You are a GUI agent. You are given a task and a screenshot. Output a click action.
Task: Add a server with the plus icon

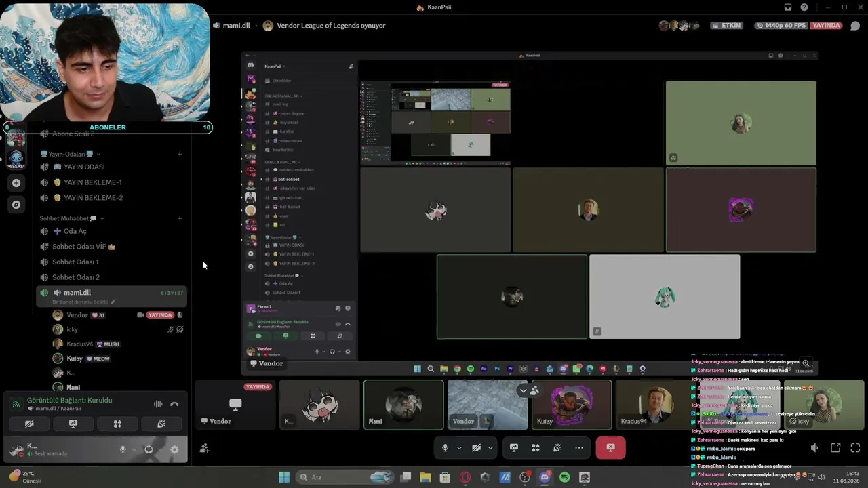coord(16,183)
